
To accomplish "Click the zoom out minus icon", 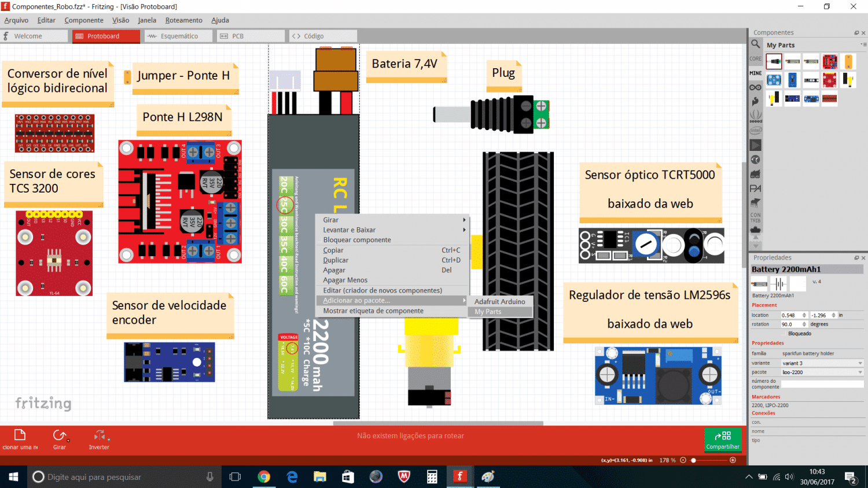I will pyautogui.click(x=683, y=460).
